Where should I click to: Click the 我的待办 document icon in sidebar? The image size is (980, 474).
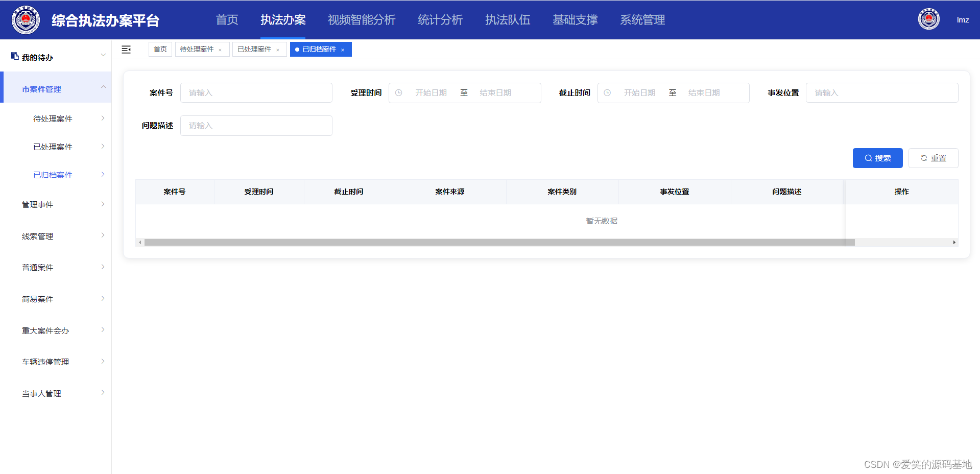[x=15, y=56]
